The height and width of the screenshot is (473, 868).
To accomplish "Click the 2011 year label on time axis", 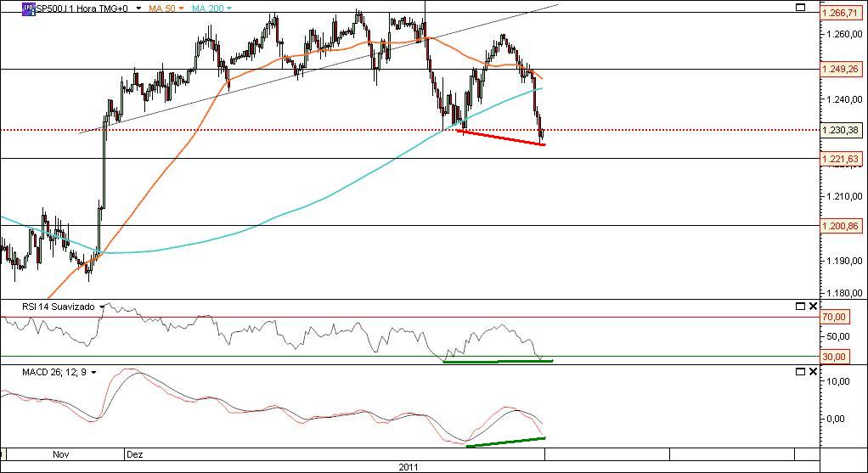I will coord(408,467).
